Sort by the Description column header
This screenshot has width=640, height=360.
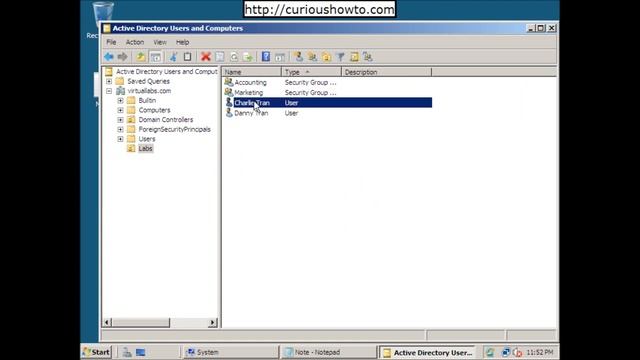pos(386,72)
